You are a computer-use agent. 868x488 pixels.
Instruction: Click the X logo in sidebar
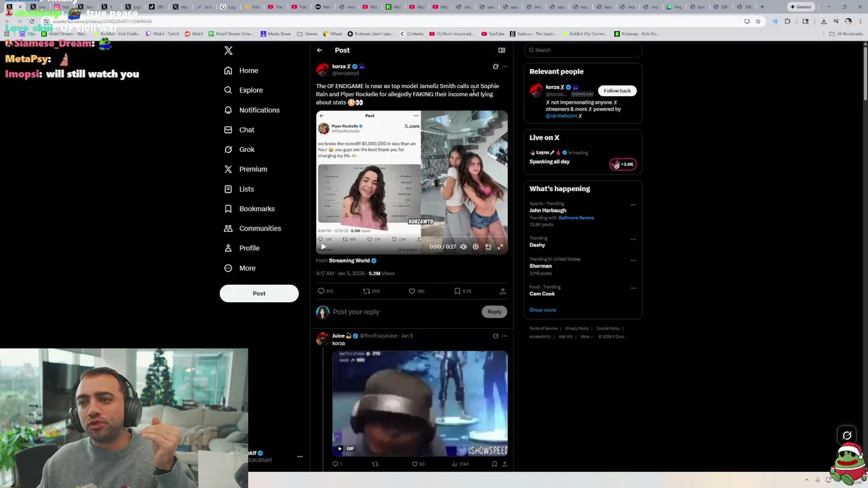pos(229,51)
